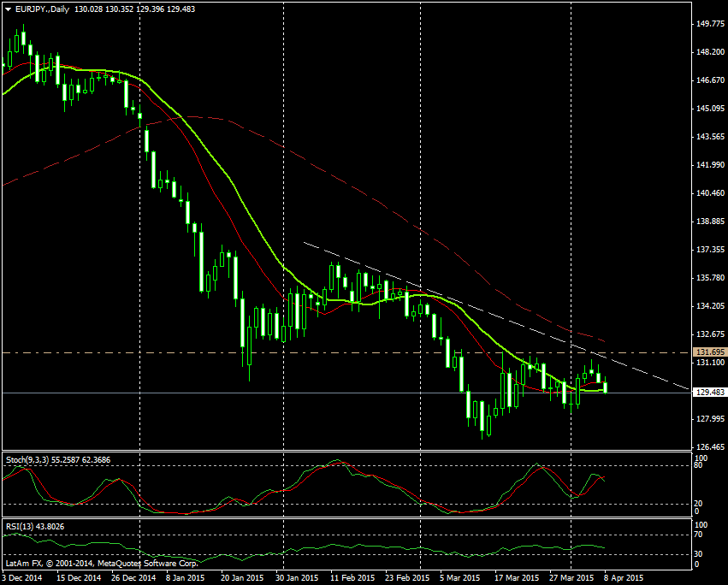Click the 3 Dec 2014 date label
Screen dimensions: 728x585
click(21, 577)
